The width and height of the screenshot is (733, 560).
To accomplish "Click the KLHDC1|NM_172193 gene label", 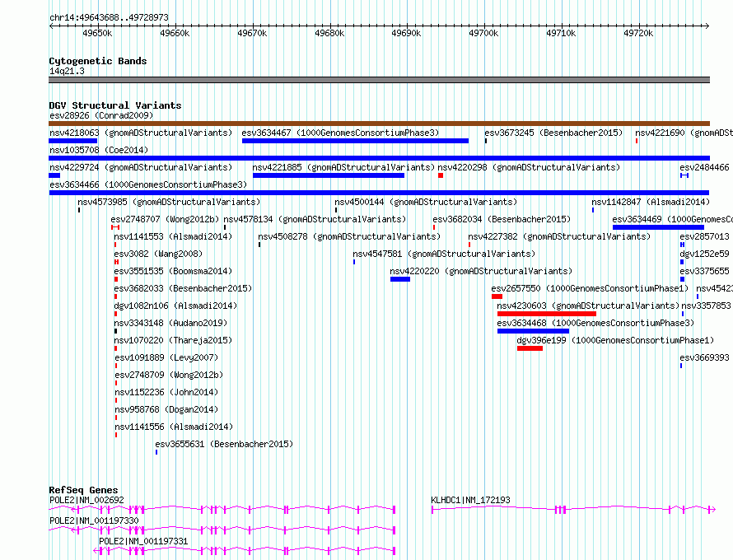I will [471, 500].
